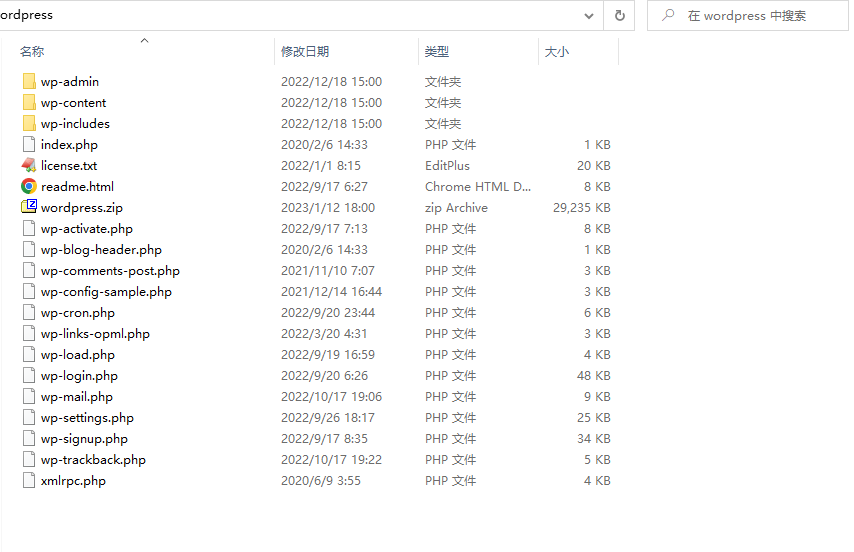Click the wp-content folder icon
Screen dimensions: 854x552
pos(29,102)
